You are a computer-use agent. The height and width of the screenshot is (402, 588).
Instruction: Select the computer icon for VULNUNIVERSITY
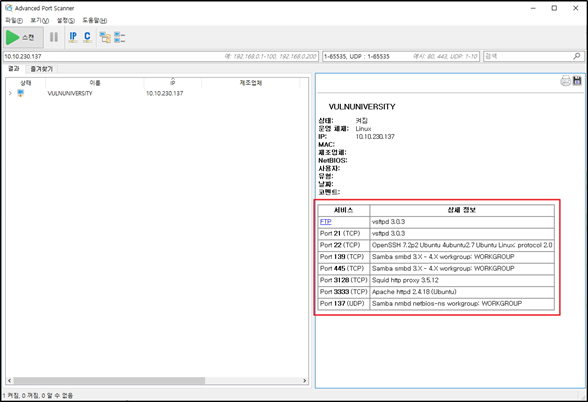click(21, 93)
